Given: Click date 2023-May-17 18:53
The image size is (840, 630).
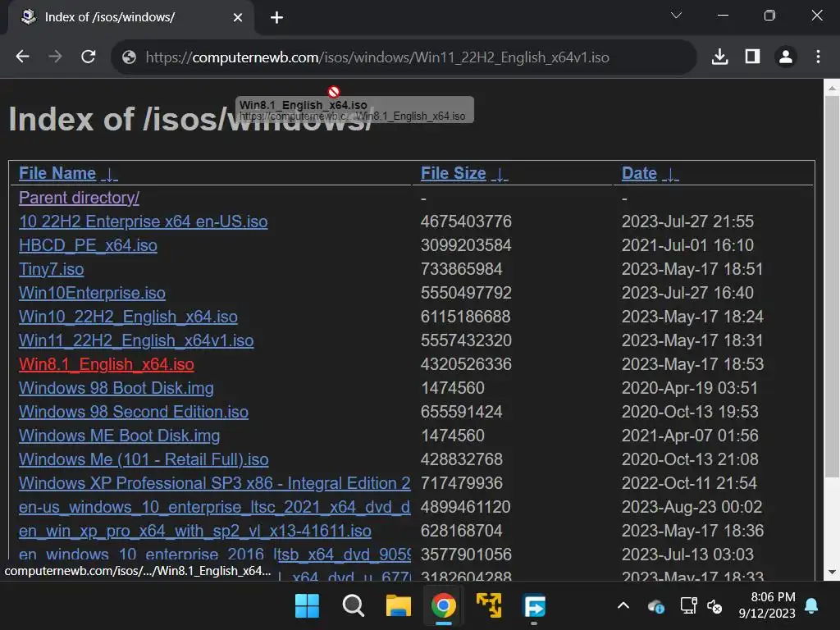Looking at the screenshot, I should [692, 364].
